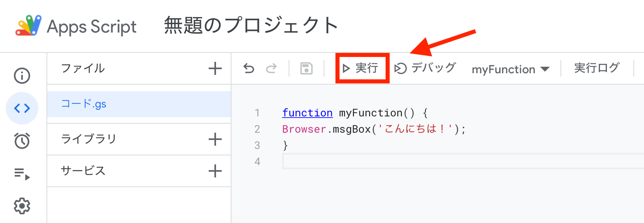The width and height of the screenshot is (644, 223).
Task: Save project with the floppy disk icon
Action: coord(306,68)
